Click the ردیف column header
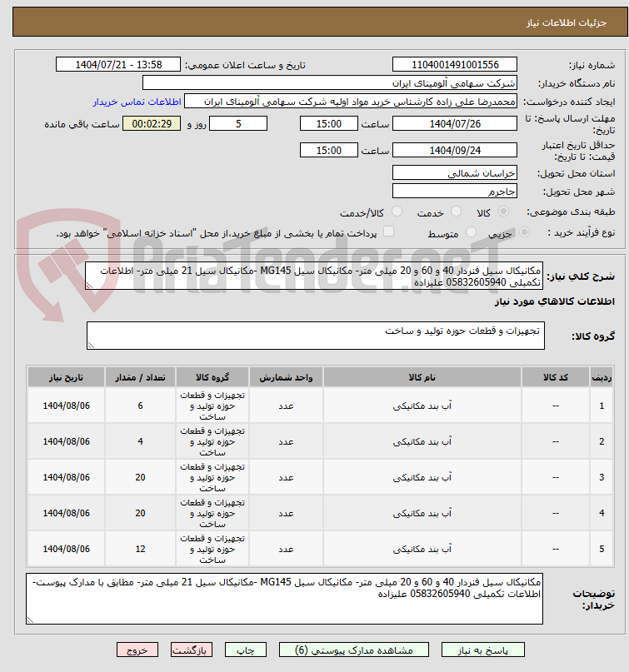Image resolution: width=629 pixels, height=672 pixels. [x=602, y=377]
